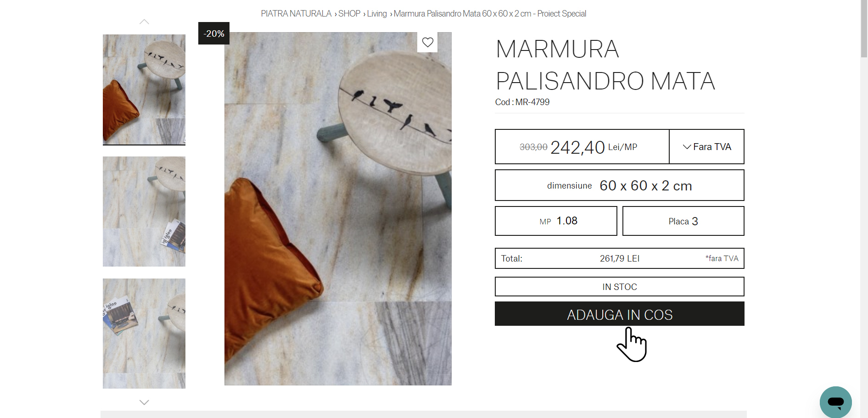Add product to wishlist with heart icon
Viewport: 868px width, 418px height.
427,42
